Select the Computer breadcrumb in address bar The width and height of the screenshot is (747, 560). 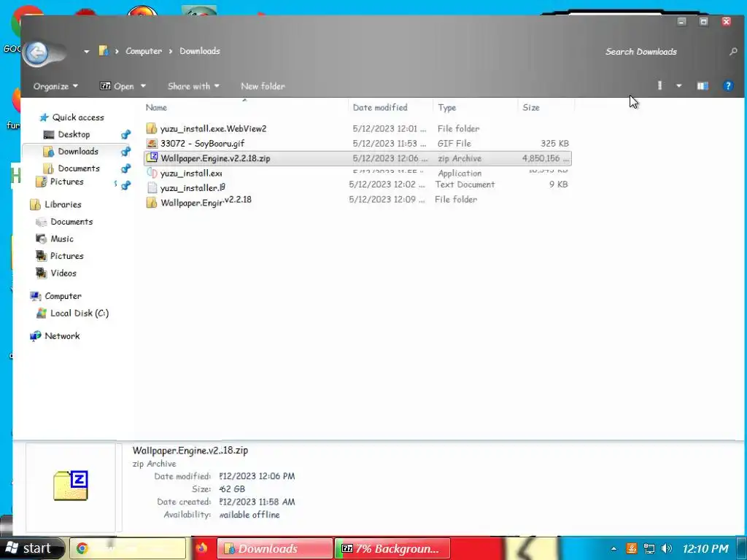(x=144, y=51)
